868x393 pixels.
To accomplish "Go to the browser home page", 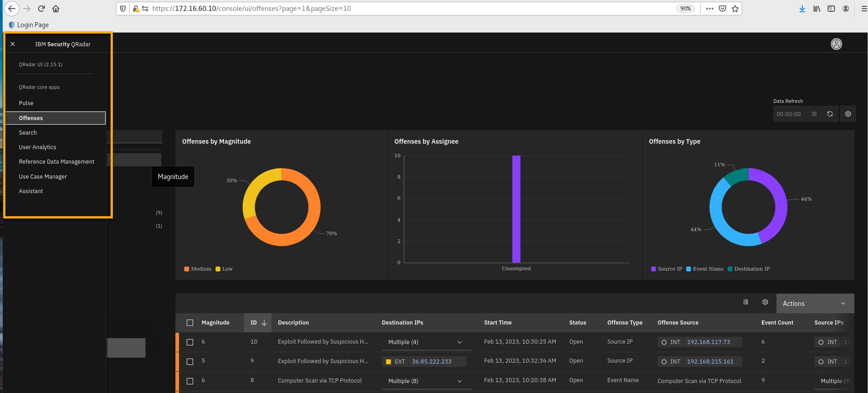I will coord(56,9).
